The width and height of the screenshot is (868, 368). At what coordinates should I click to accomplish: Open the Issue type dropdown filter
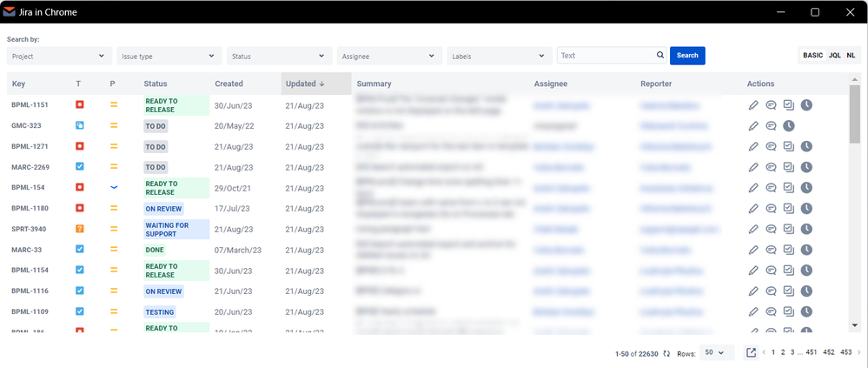click(x=169, y=56)
